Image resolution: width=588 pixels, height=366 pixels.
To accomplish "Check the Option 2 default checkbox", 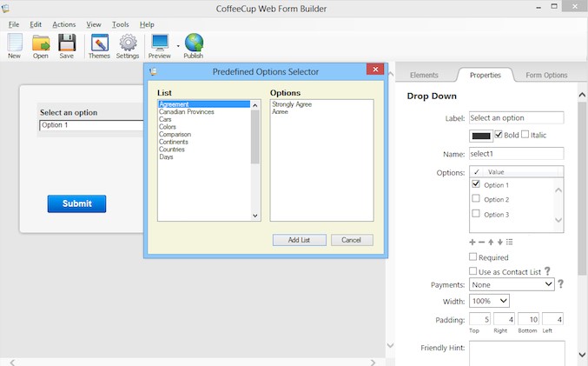I will [476, 198].
